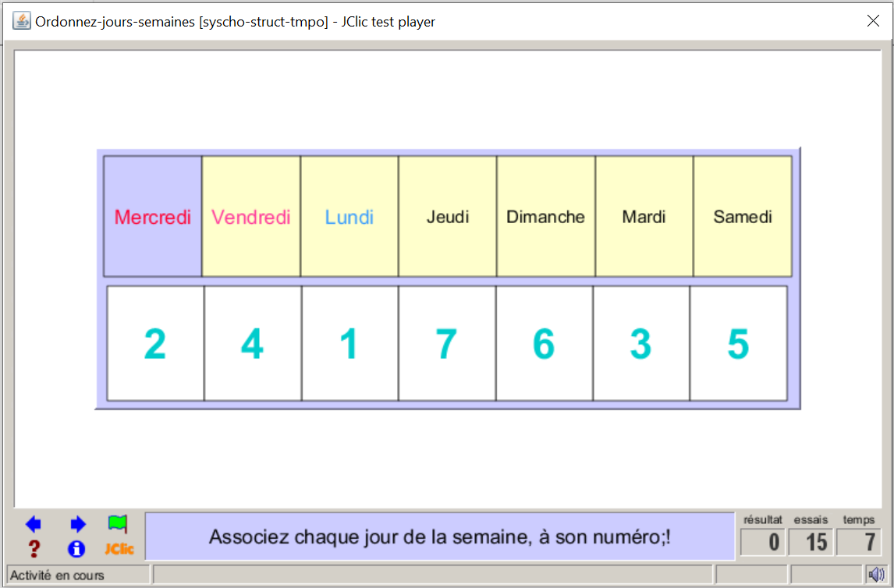Click the orange JClic logo
Image resolution: width=894 pixels, height=588 pixels.
(119, 549)
